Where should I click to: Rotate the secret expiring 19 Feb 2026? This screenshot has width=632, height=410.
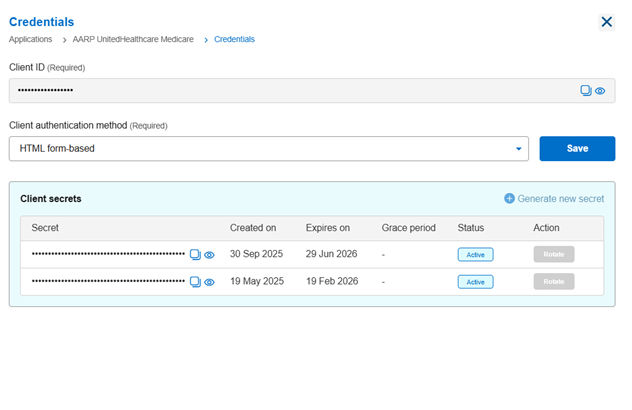554,281
